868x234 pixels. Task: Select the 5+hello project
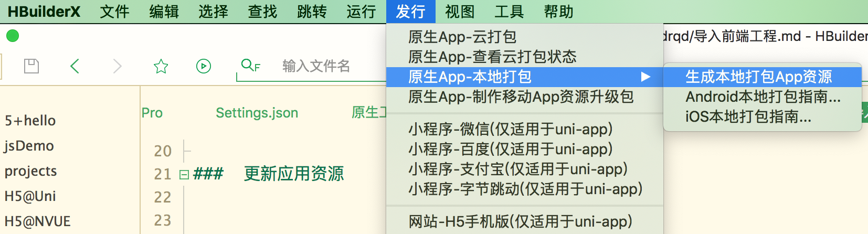click(30, 121)
